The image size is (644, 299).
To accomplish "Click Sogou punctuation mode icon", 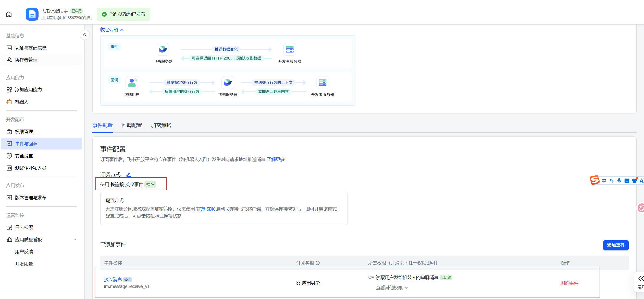I will (x=612, y=181).
